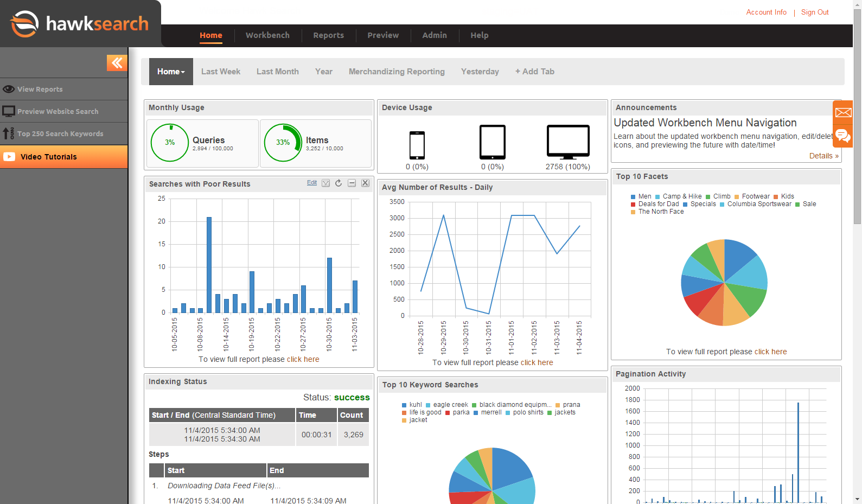This screenshot has height=504, width=862.
Task: Click the smartphone icon in Device Usage
Action: tap(417, 145)
